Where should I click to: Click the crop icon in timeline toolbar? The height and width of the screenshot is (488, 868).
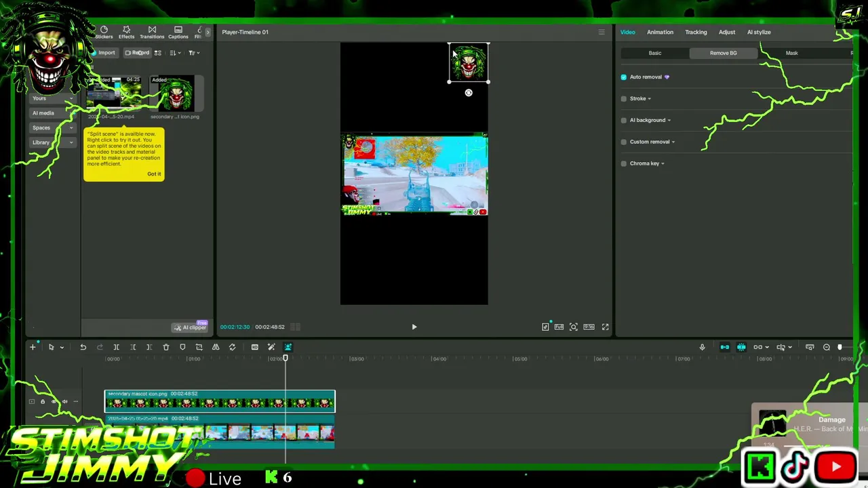click(x=199, y=347)
